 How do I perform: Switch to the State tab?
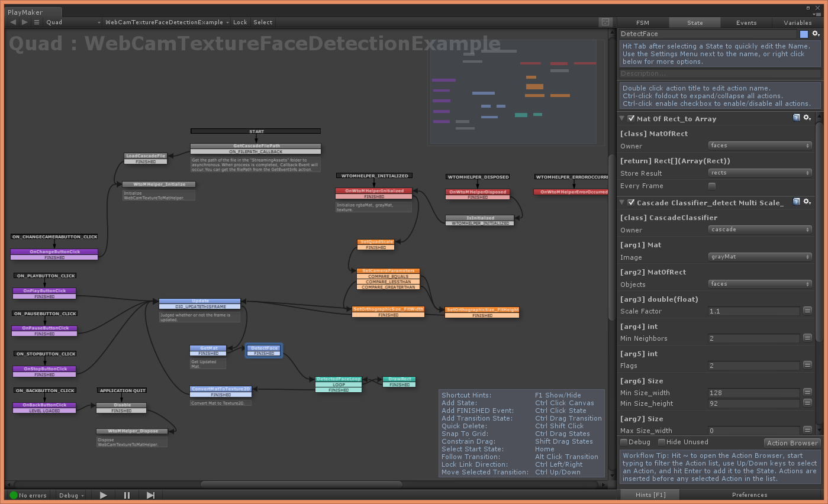(x=695, y=22)
